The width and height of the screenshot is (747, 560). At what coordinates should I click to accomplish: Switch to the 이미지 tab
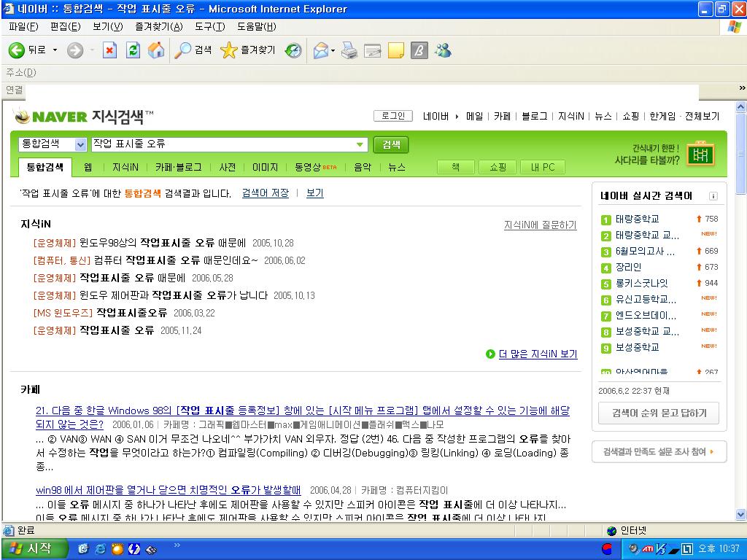click(x=265, y=167)
